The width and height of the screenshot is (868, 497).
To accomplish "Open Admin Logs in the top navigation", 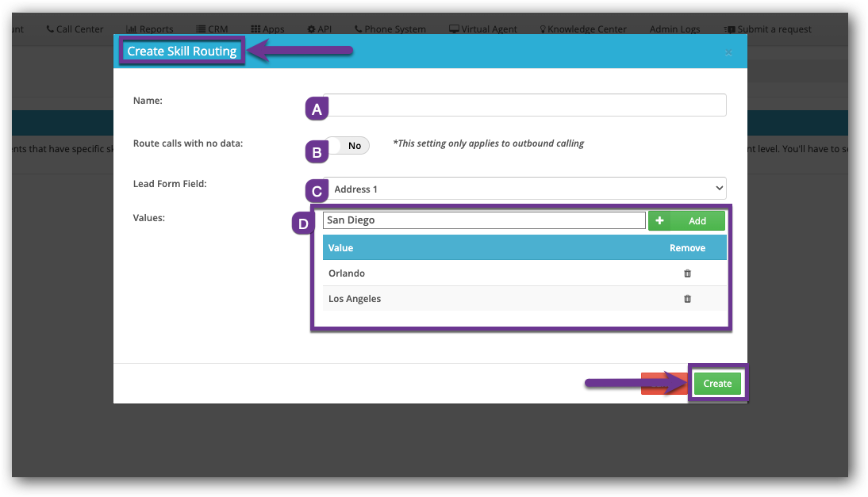I will click(x=674, y=29).
